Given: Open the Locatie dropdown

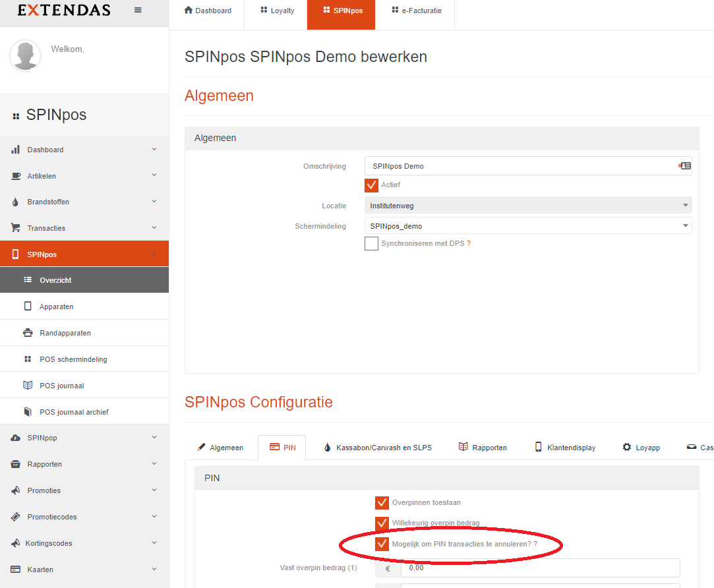Looking at the screenshot, I should point(528,206).
